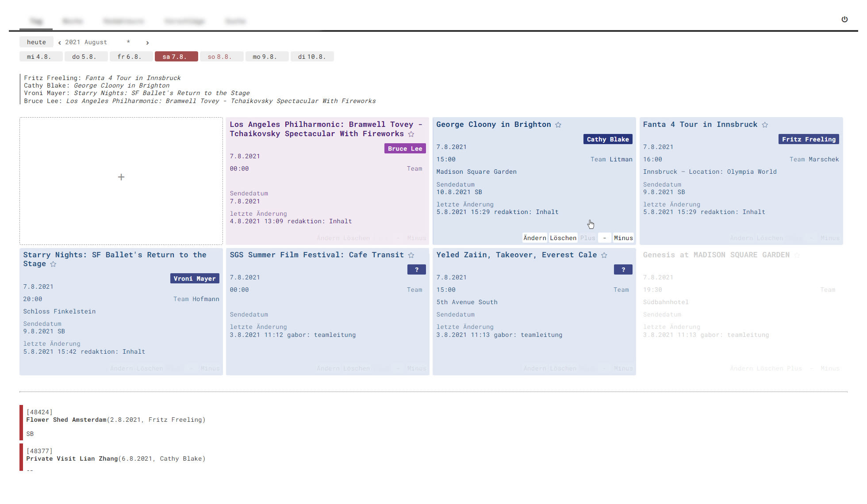867x504 pixels.
Task: Star the Los Angeles Philharmonic event
Action: pos(411,134)
